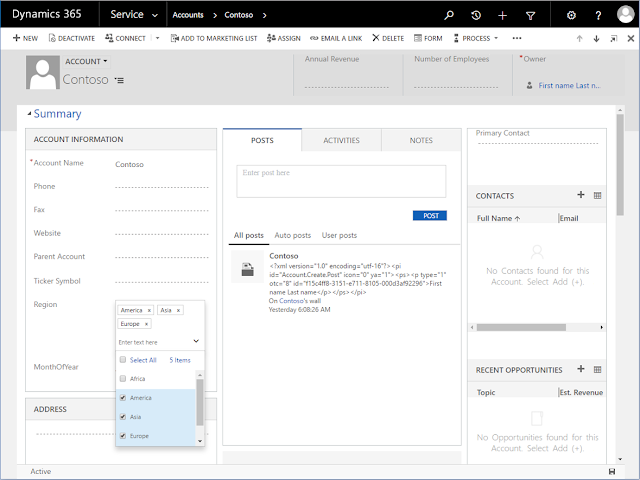Viewport: 640px width, 480px height.
Task: Switch to the ACTIVITIES tab
Action: coord(341,140)
